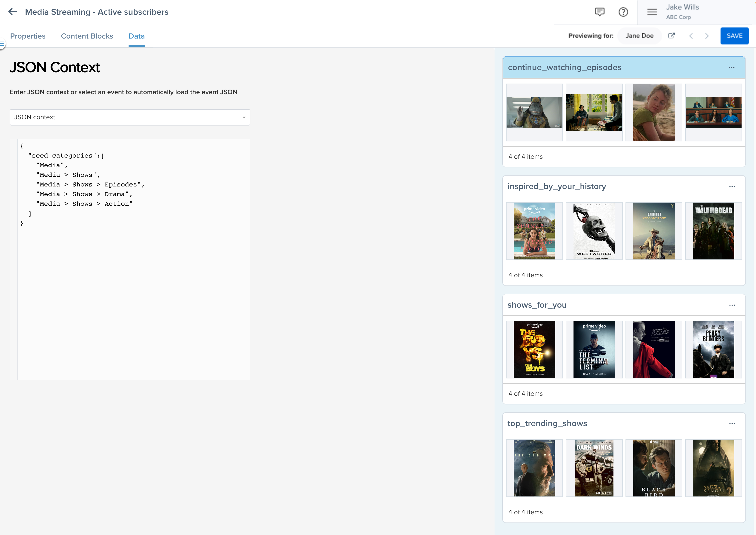
Task: Go to next preview user arrow
Action: 707,36
